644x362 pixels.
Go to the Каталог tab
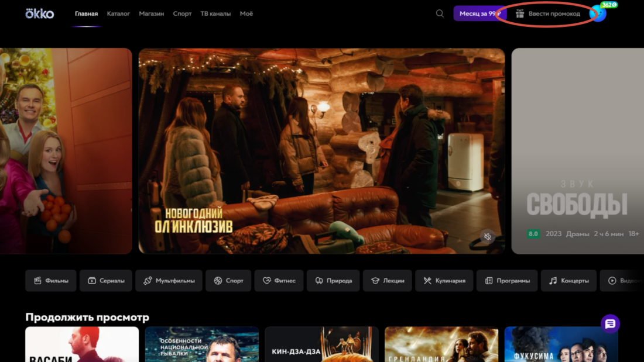point(118,13)
